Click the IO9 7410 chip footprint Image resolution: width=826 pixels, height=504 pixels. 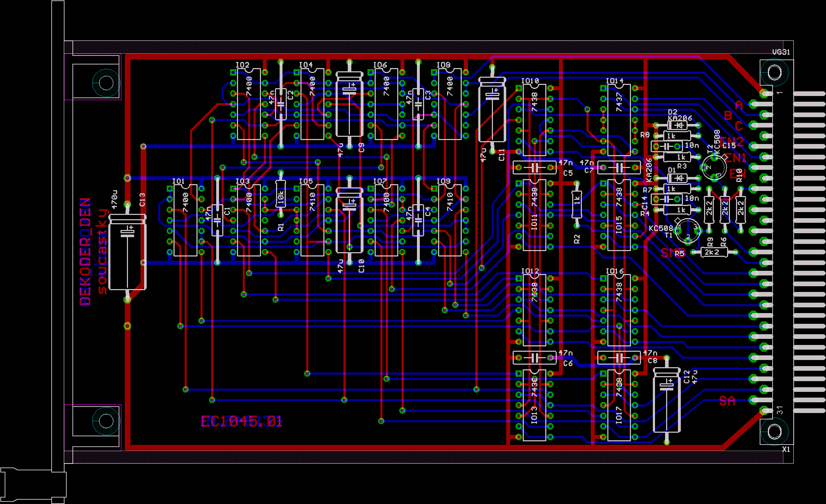[x=450, y=220]
